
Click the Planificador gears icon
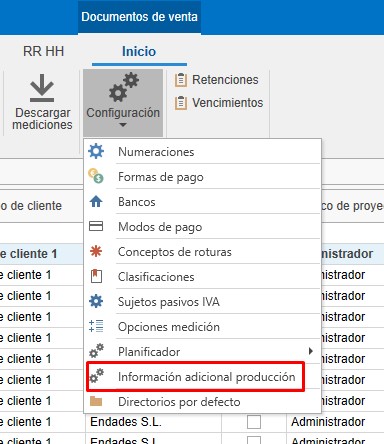coord(97,351)
